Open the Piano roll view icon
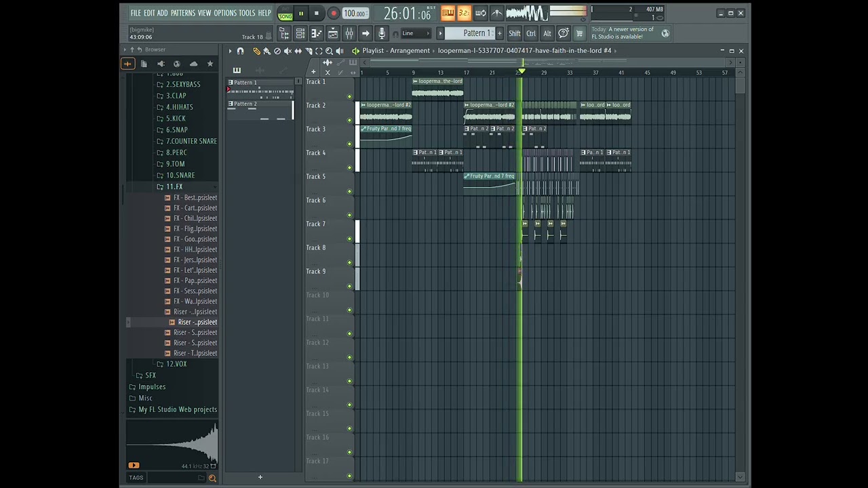This screenshot has width=868, height=488. (316, 33)
